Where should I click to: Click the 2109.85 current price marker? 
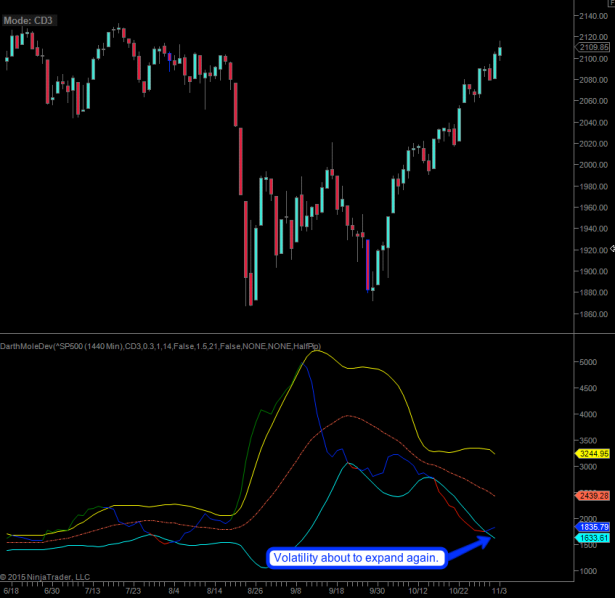[593, 47]
